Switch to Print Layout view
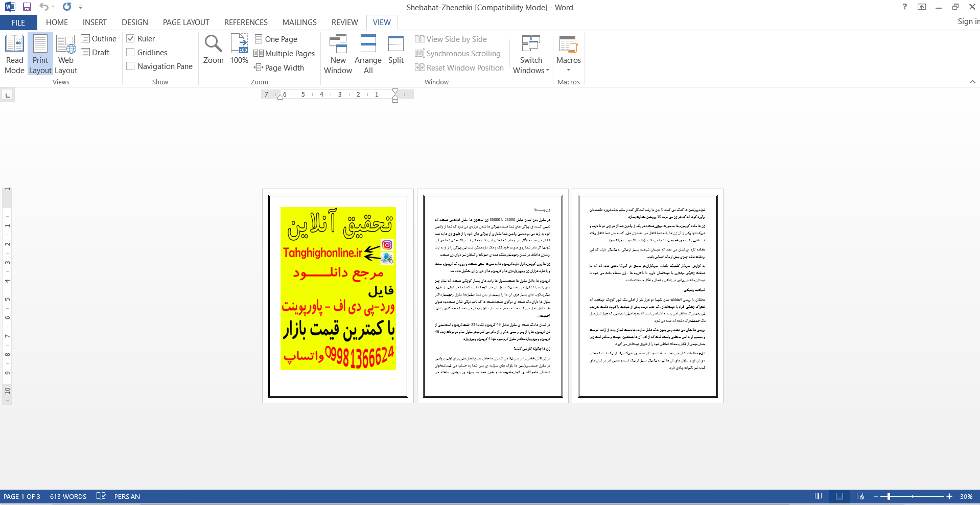 pos(40,54)
